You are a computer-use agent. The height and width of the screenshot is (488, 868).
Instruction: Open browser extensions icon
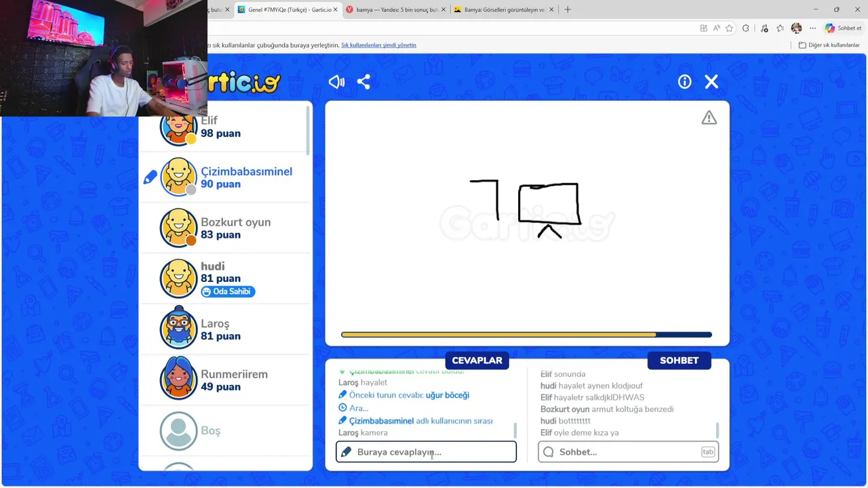coord(746,28)
